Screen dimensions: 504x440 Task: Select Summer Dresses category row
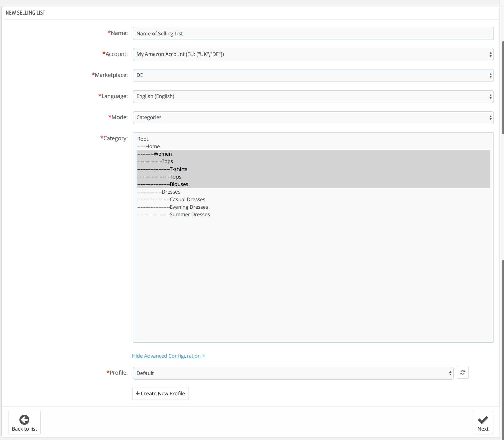point(313,214)
